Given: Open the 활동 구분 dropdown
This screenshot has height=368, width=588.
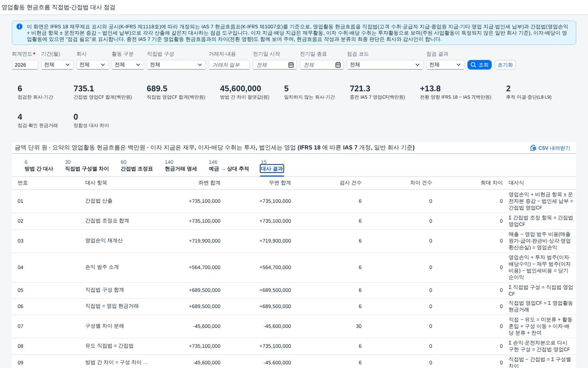Looking at the screenshot, I should click(x=128, y=65).
